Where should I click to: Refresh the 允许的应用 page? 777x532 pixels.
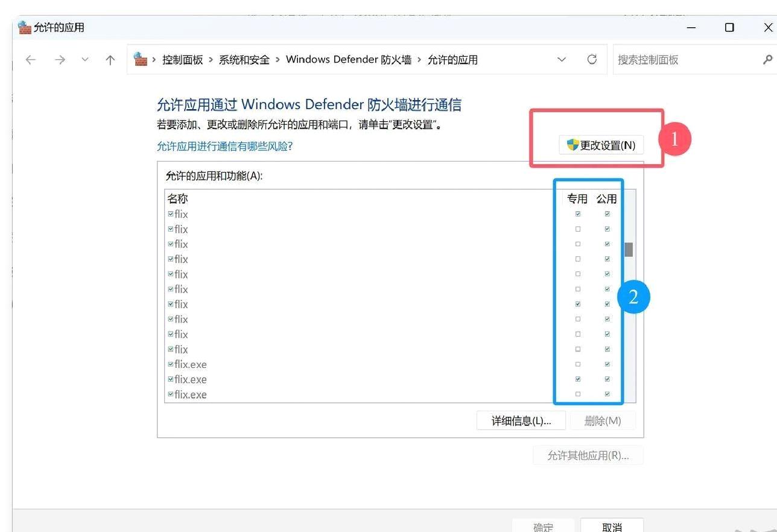(x=592, y=59)
